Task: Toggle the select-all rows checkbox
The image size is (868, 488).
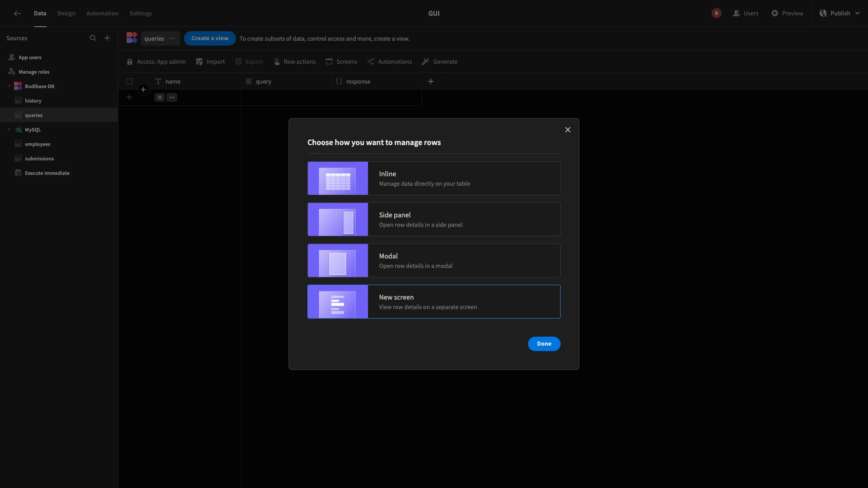Action: coord(129,81)
